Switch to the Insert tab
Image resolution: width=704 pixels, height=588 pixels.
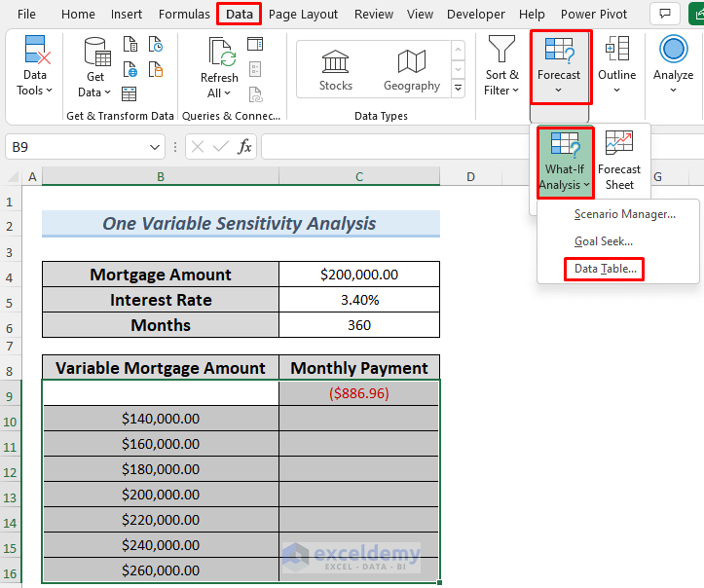pos(127,14)
